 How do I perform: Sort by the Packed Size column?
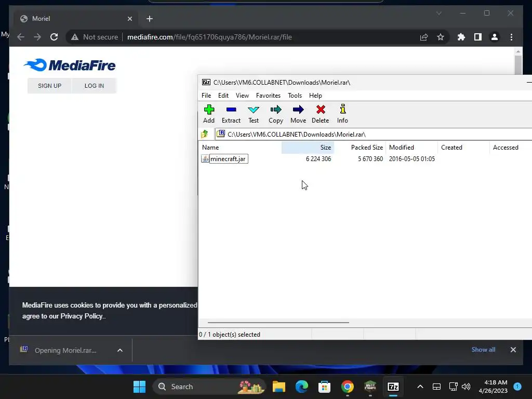(x=360, y=147)
